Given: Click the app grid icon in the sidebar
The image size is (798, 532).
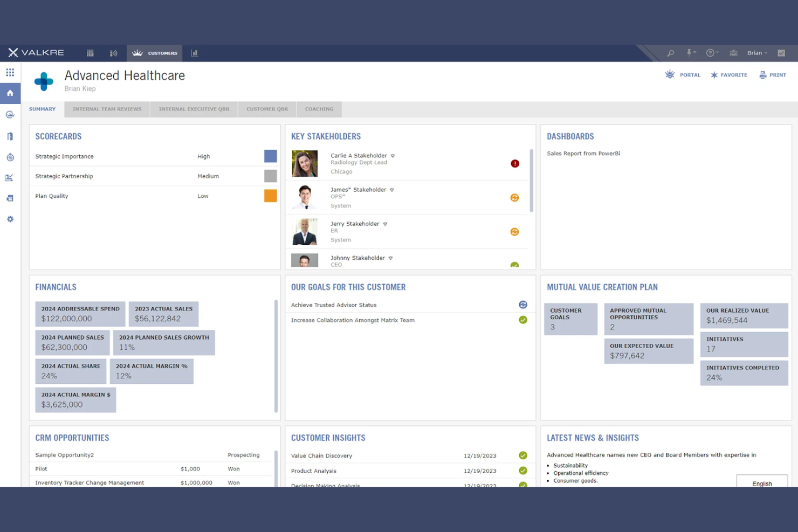Looking at the screenshot, I should coord(10,72).
